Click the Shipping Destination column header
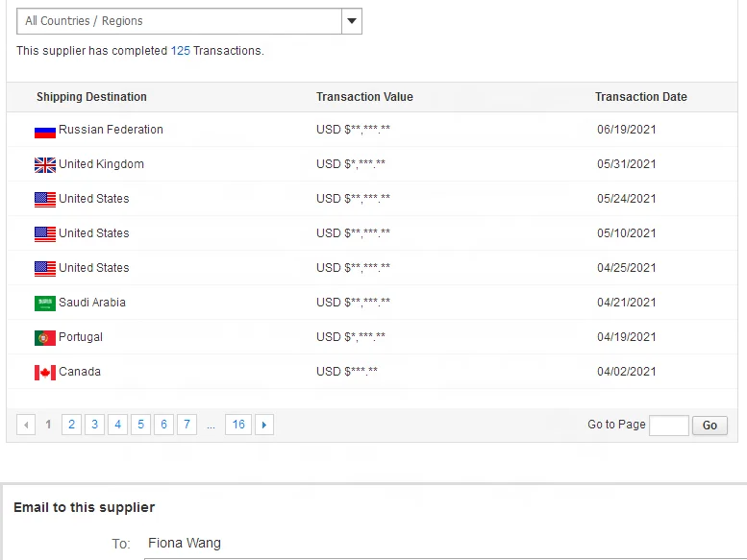The height and width of the screenshot is (560, 747). [x=91, y=97]
